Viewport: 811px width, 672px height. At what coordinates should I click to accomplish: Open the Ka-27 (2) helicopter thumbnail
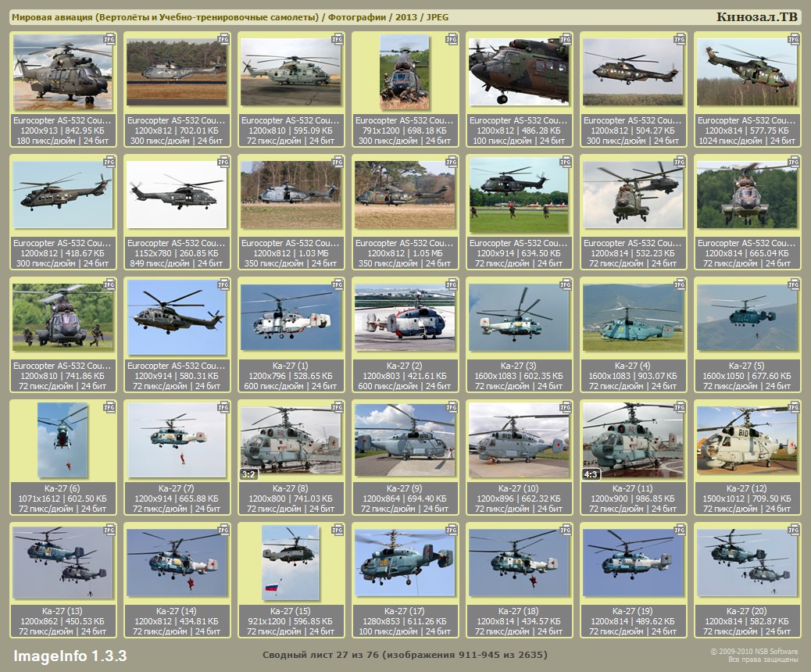pos(405,317)
